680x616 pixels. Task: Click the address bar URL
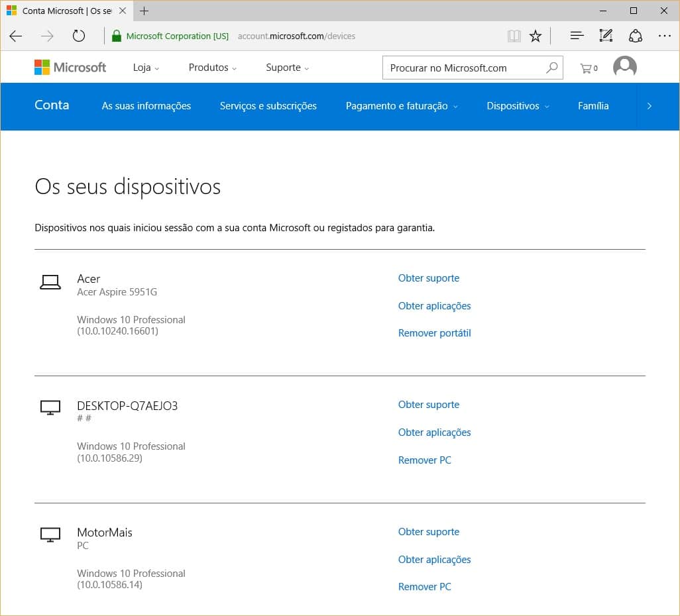tap(296, 36)
